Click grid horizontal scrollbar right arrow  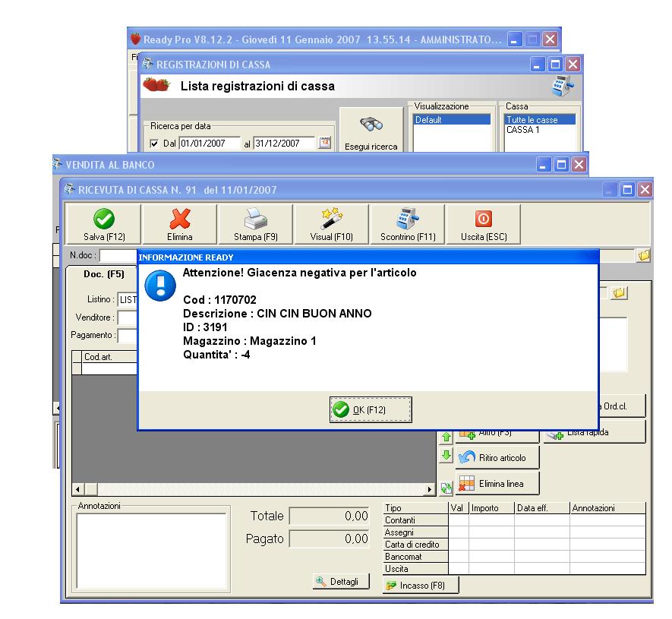click(430, 489)
